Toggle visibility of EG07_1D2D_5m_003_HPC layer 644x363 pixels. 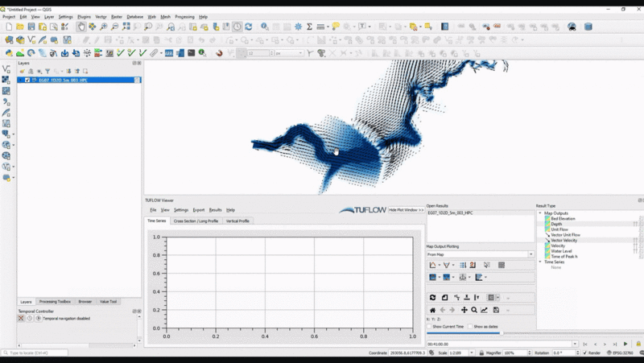tap(27, 80)
